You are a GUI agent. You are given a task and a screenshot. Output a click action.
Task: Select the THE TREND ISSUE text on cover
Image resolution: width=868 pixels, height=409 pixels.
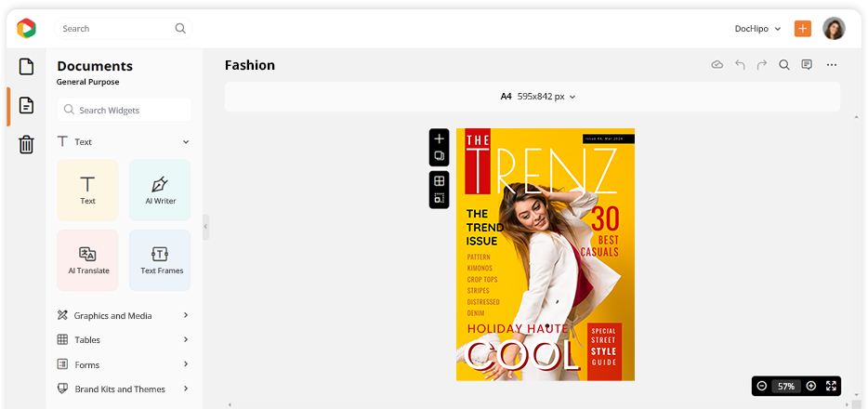point(485,228)
